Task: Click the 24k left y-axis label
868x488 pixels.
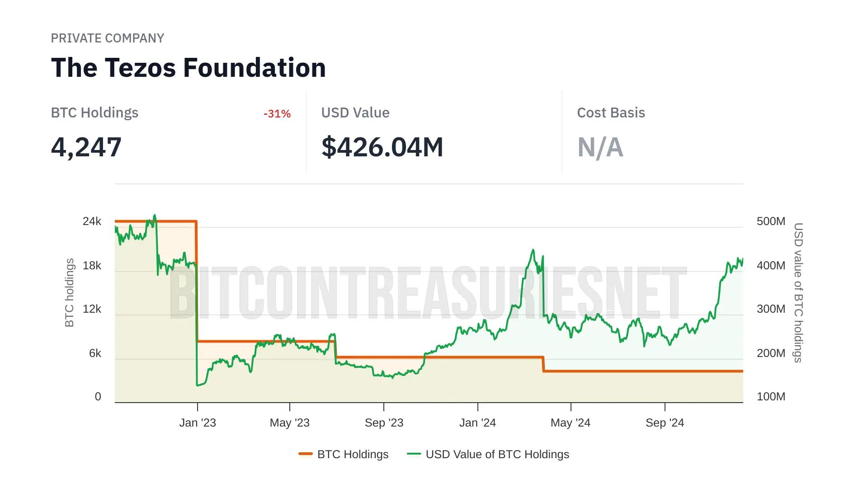Action: tap(92, 221)
